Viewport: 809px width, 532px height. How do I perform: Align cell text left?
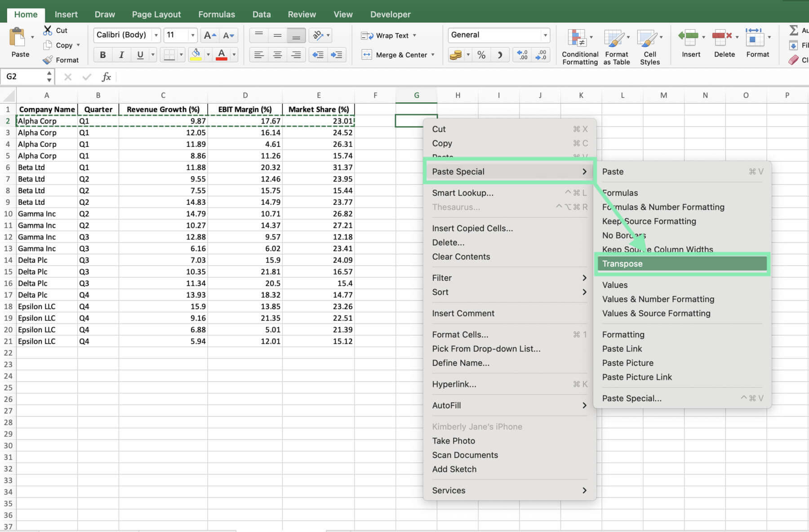(259, 55)
